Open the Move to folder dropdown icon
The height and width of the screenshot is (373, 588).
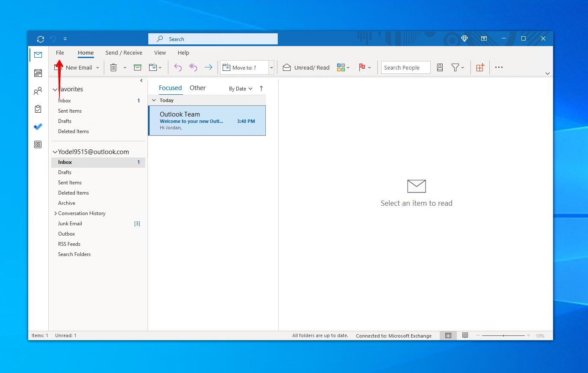[x=155, y=67]
